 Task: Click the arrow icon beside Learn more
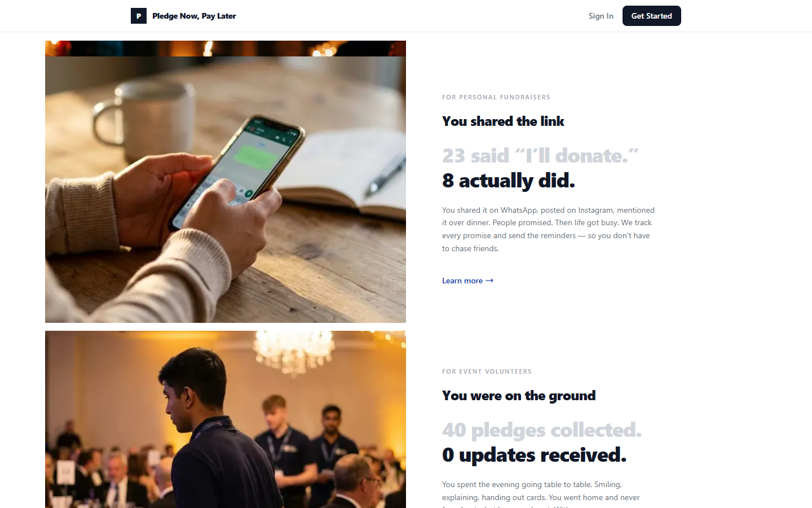489,281
